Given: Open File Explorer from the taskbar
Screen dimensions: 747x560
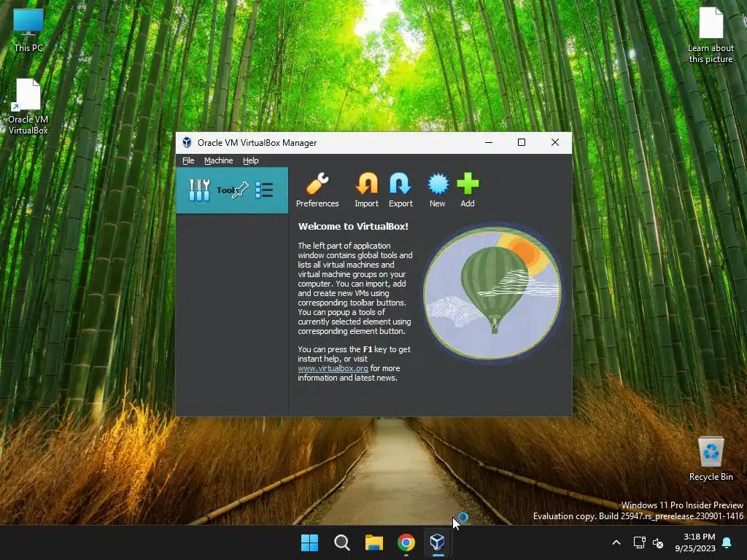Looking at the screenshot, I should 374,542.
